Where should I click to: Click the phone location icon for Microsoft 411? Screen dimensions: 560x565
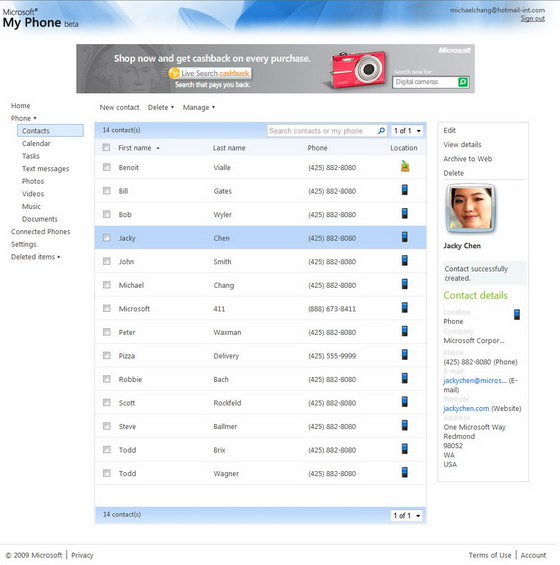405,307
